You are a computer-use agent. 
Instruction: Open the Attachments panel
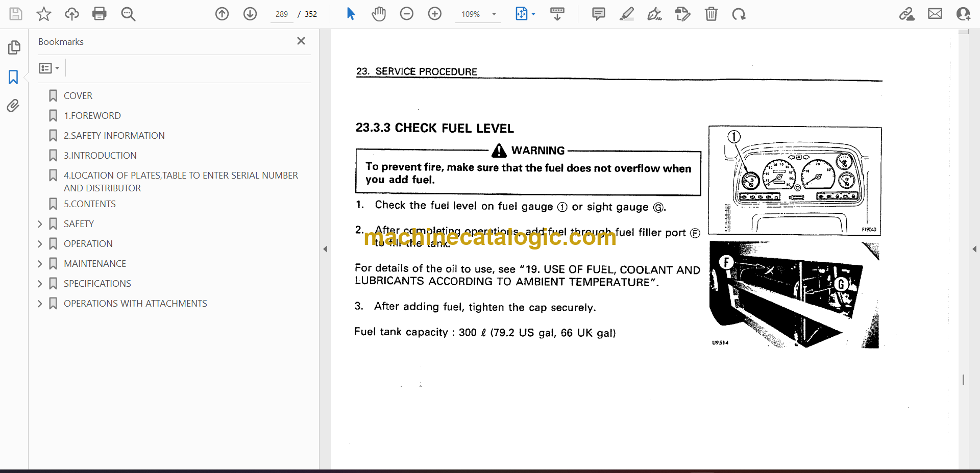pos(14,106)
